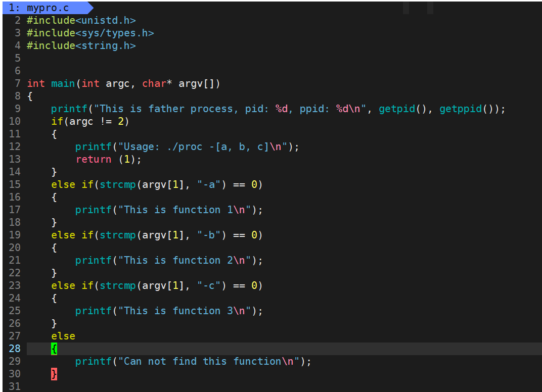
Task: Click the #include<unistd.h> line
Action: tap(81, 20)
